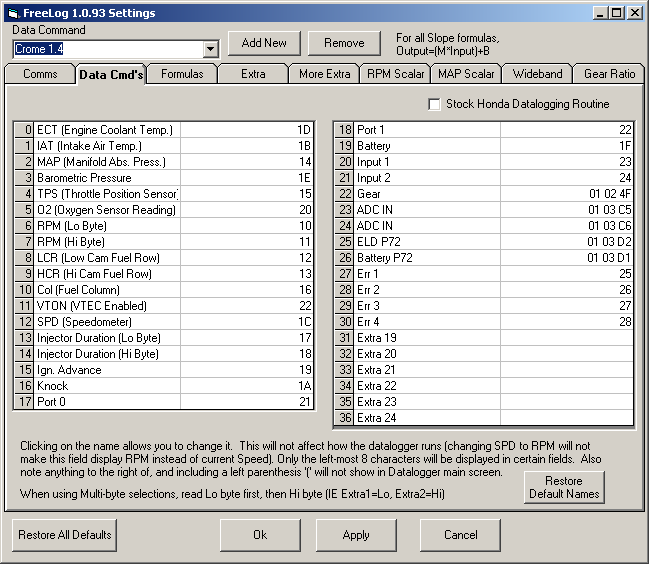
Task: Open the Data Command dropdown arrow
Action: point(210,49)
